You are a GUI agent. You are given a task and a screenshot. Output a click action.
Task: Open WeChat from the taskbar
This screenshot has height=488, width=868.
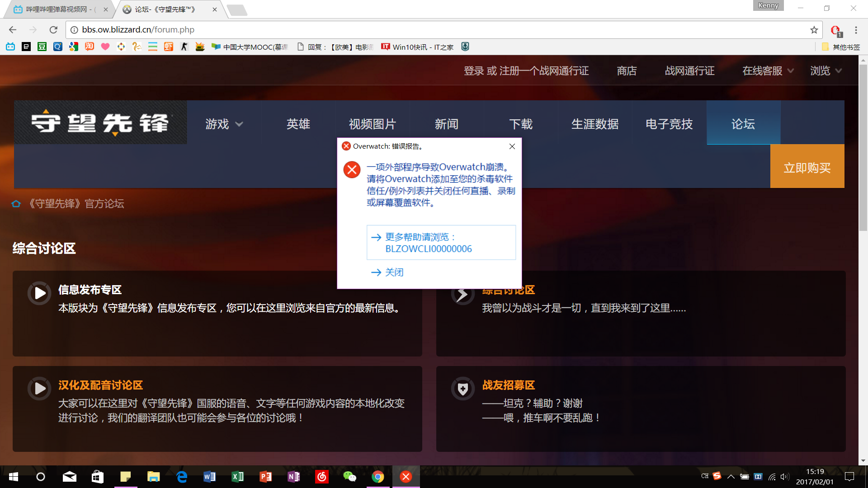click(x=350, y=477)
